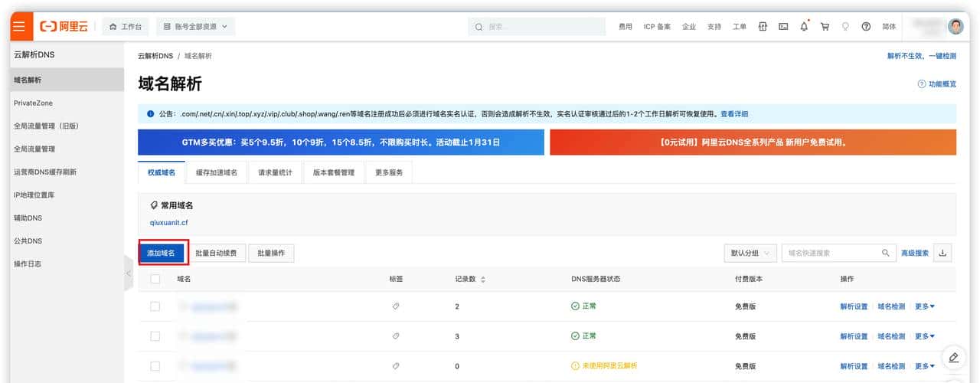Sort by 记录数 column arrows
980x383 pixels.
[482, 280]
